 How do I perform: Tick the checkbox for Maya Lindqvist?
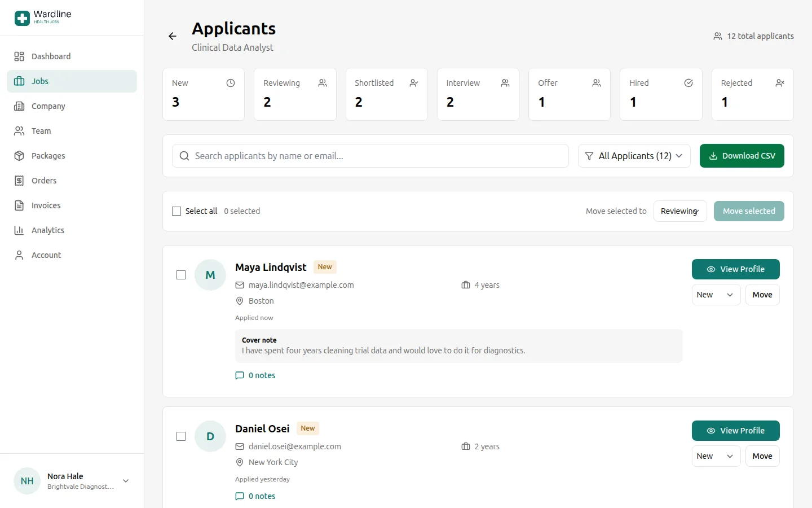[181, 275]
